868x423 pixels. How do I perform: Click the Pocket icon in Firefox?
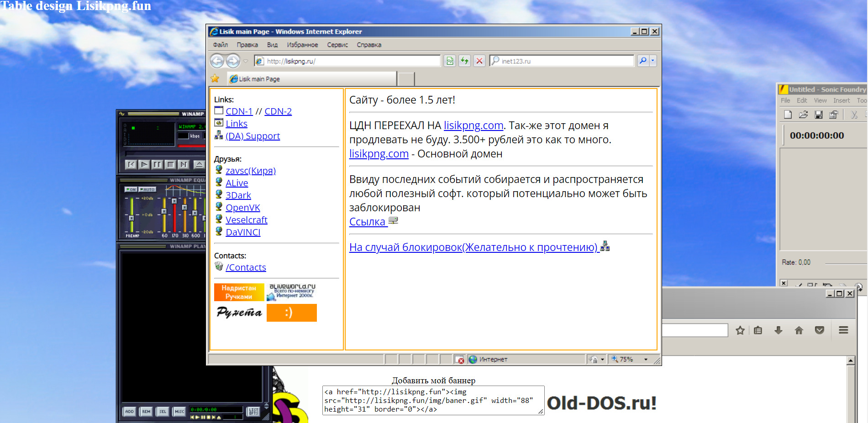tap(820, 330)
